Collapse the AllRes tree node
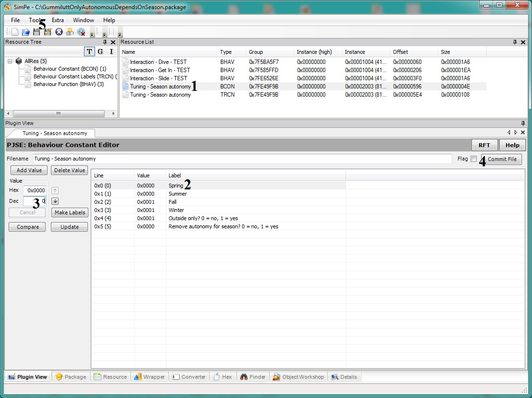Viewport: 532px width, 398px height. point(10,61)
